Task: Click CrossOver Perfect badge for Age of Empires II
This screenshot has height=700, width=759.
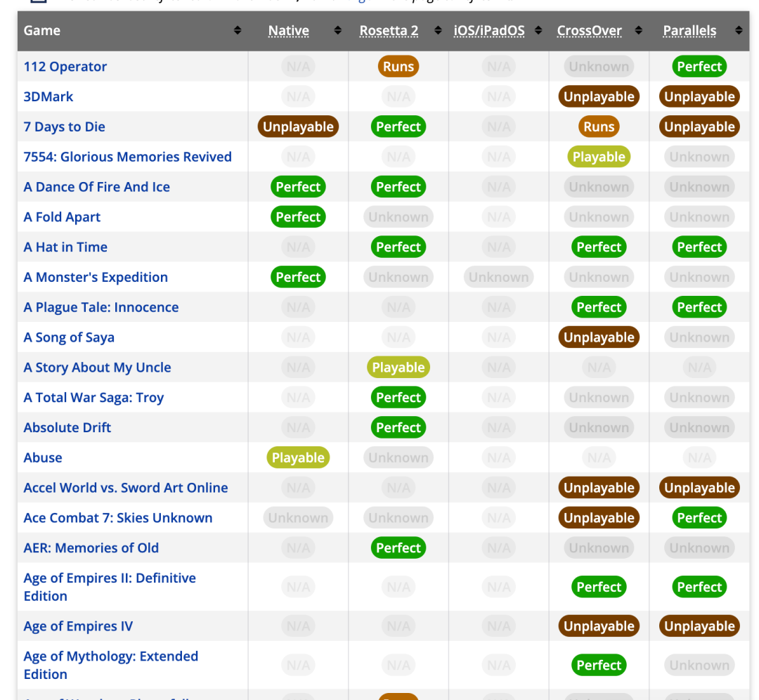Action: (599, 587)
